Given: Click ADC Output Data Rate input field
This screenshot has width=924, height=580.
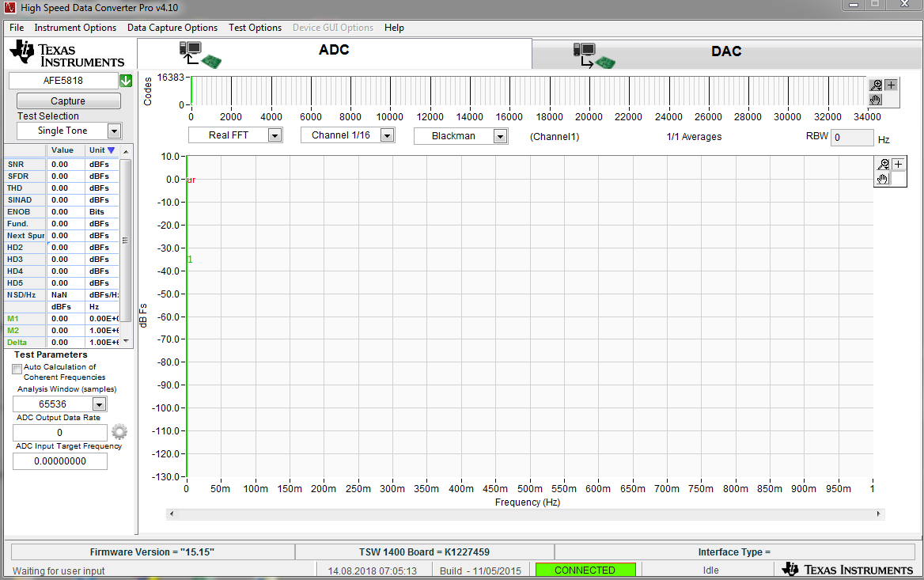Looking at the screenshot, I should click(59, 433).
